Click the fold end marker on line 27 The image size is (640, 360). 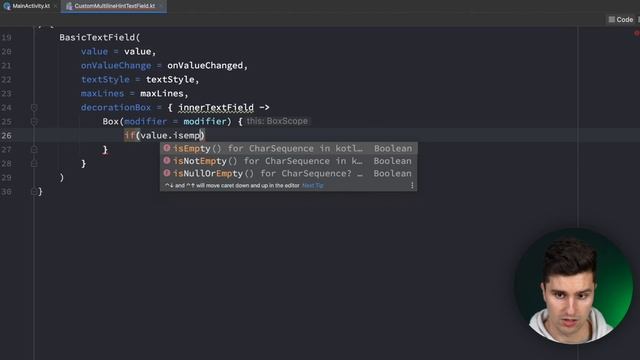pos(34,149)
